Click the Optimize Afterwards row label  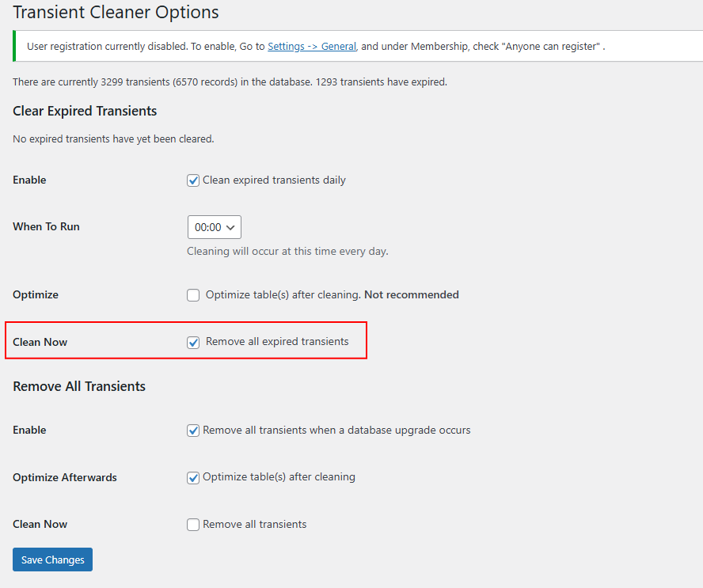point(65,477)
